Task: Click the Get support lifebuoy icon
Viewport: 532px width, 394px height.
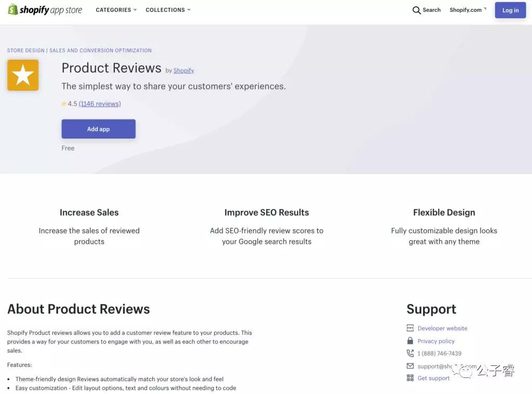Action: pyautogui.click(x=410, y=378)
